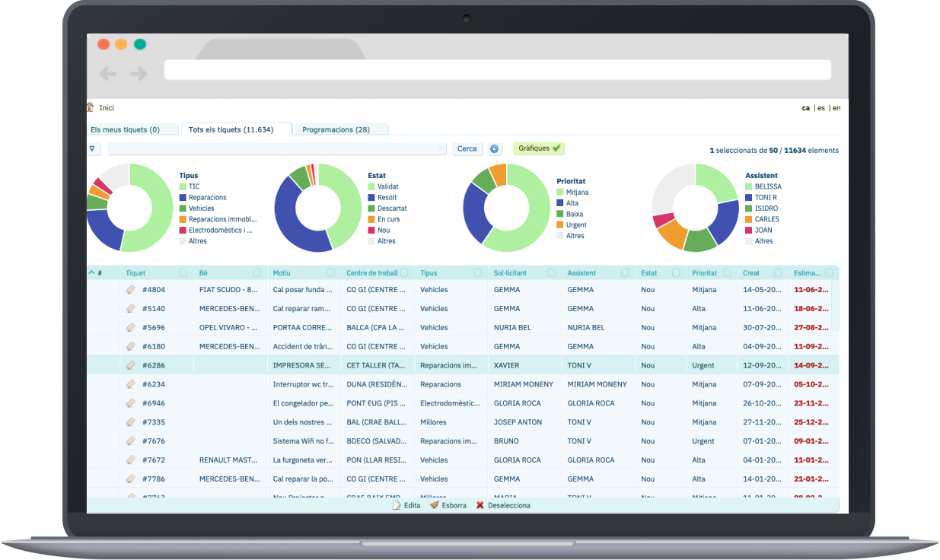This screenshot has width=940, height=560.
Task: Click the ticket icon of row #7786
Action: click(x=131, y=479)
